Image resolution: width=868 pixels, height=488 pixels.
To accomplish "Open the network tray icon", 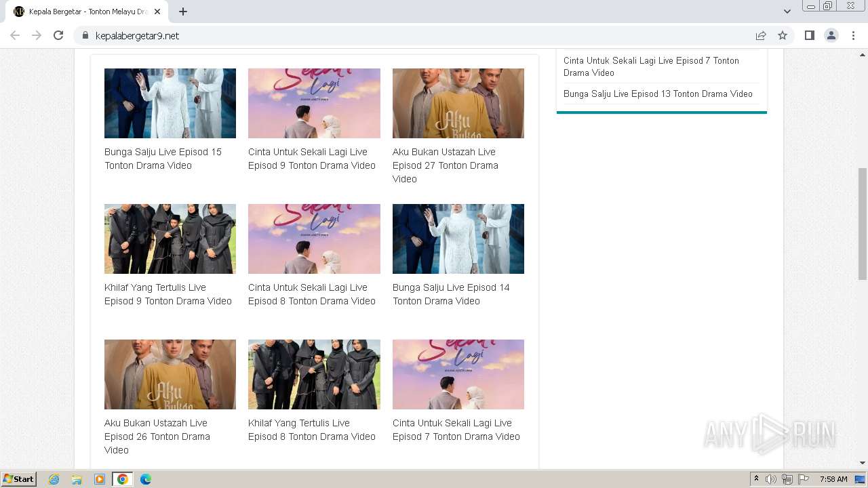I will click(x=787, y=479).
